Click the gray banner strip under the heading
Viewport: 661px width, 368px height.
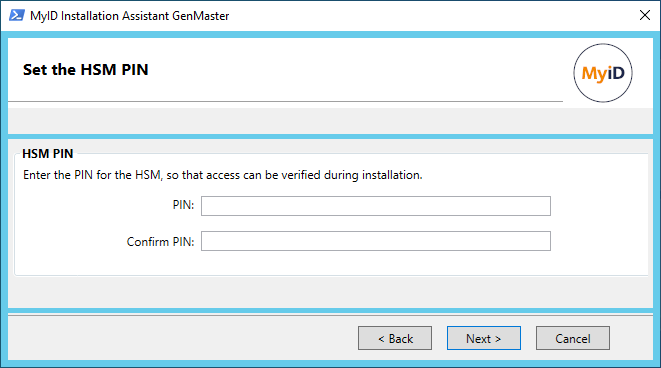point(330,121)
